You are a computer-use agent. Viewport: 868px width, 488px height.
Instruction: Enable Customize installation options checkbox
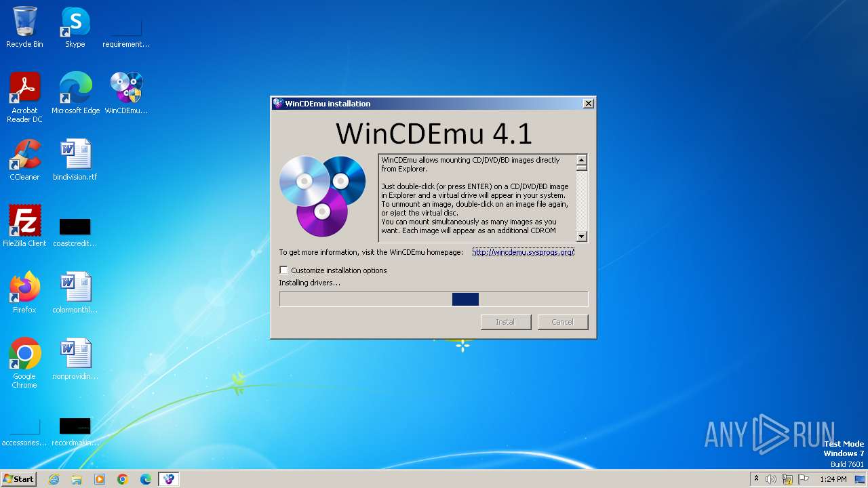[x=283, y=270]
